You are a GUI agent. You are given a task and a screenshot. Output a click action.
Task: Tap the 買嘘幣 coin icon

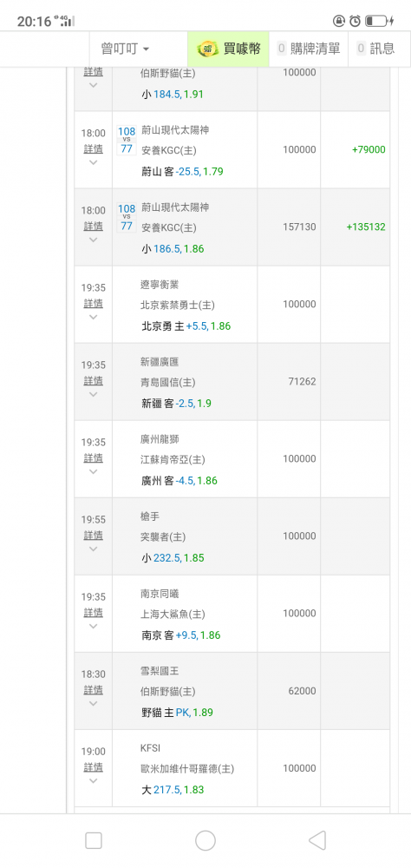[x=208, y=49]
